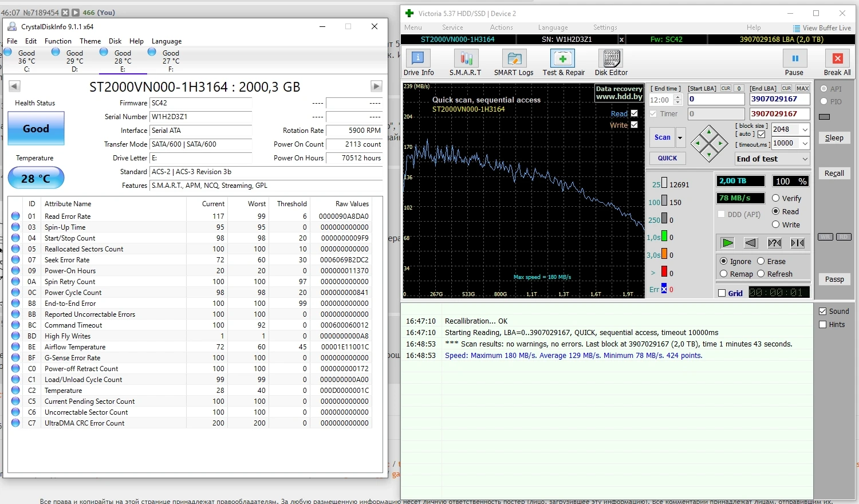Click the End LBA 3907029167 top field
Screen dimensions: 859x504
tap(780, 99)
